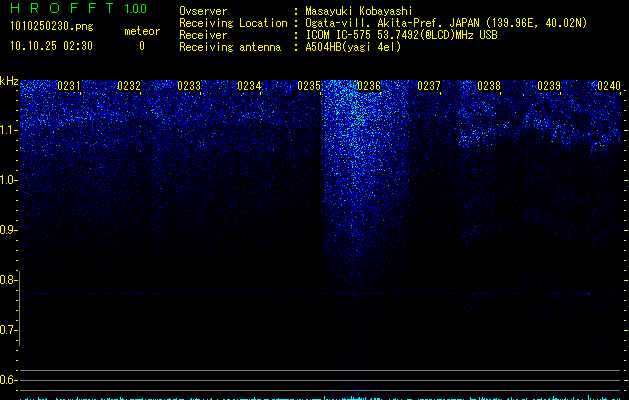
Task: Click the 0231 time marker
Action: 69,86
